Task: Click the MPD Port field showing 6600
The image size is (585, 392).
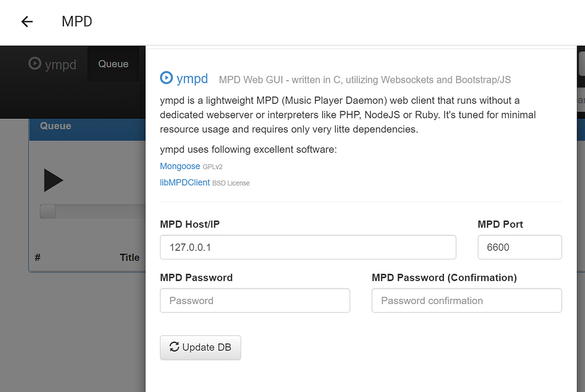Action: pos(519,247)
